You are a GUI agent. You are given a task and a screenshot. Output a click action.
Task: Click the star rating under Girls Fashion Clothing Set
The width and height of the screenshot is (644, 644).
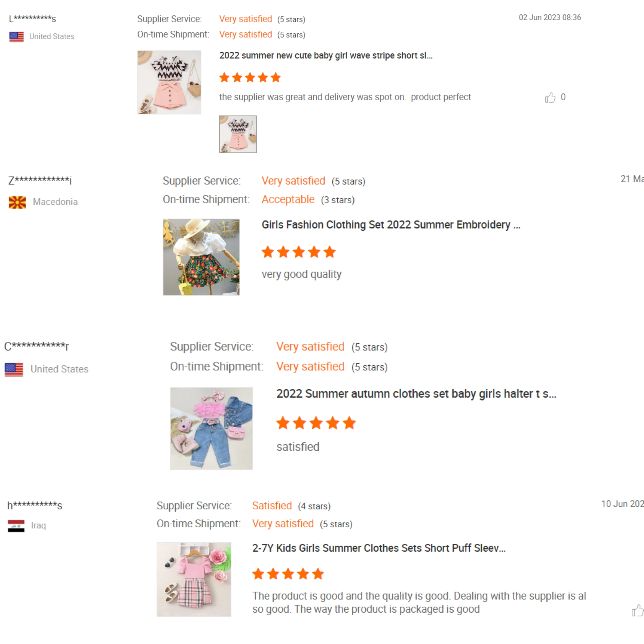coord(299,252)
